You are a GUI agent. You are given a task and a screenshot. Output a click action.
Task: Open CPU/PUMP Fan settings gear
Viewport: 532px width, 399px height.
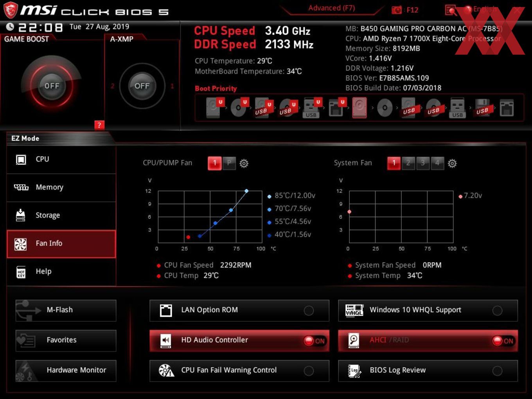click(244, 163)
